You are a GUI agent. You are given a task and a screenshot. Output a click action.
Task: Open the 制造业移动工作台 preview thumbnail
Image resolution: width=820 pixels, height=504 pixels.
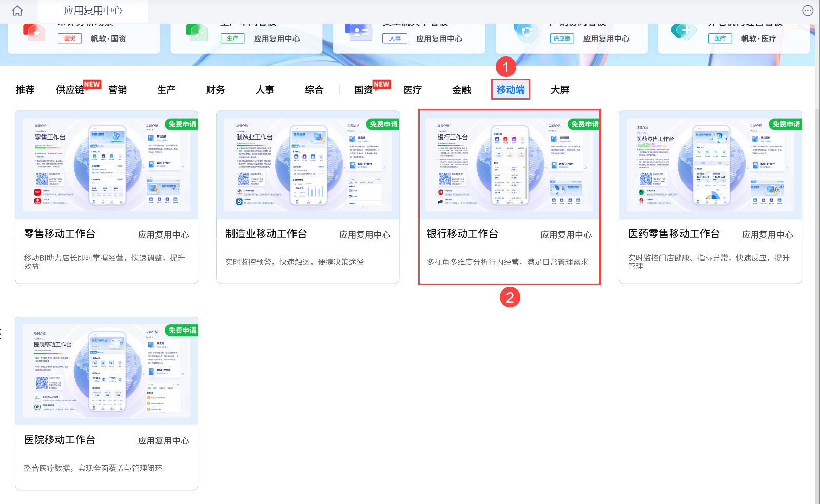(308, 165)
